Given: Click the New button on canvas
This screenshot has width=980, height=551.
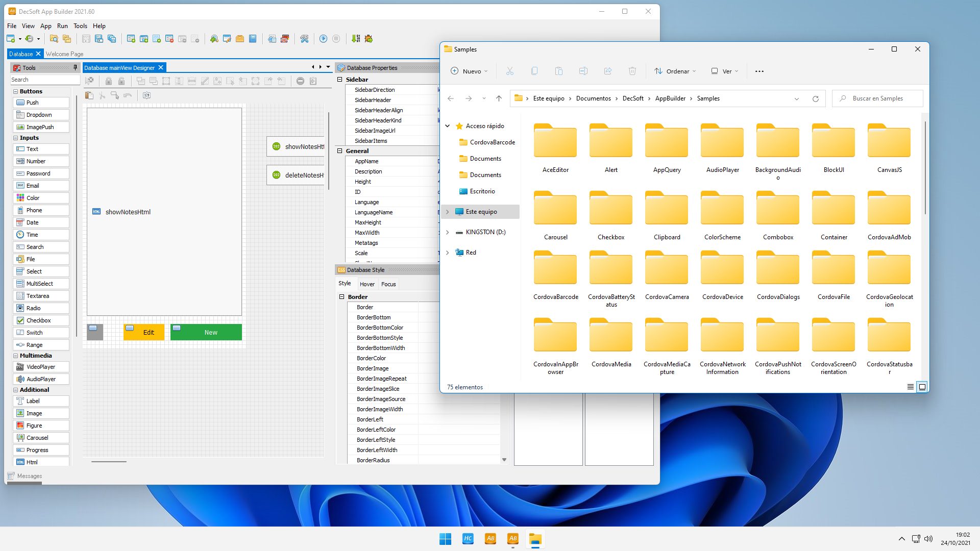Looking at the screenshot, I should [210, 332].
